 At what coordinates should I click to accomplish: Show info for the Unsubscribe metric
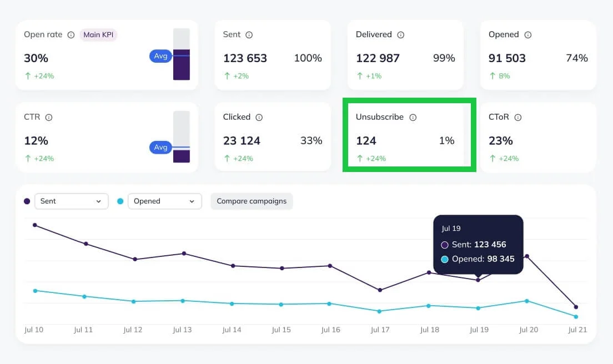tap(413, 117)
